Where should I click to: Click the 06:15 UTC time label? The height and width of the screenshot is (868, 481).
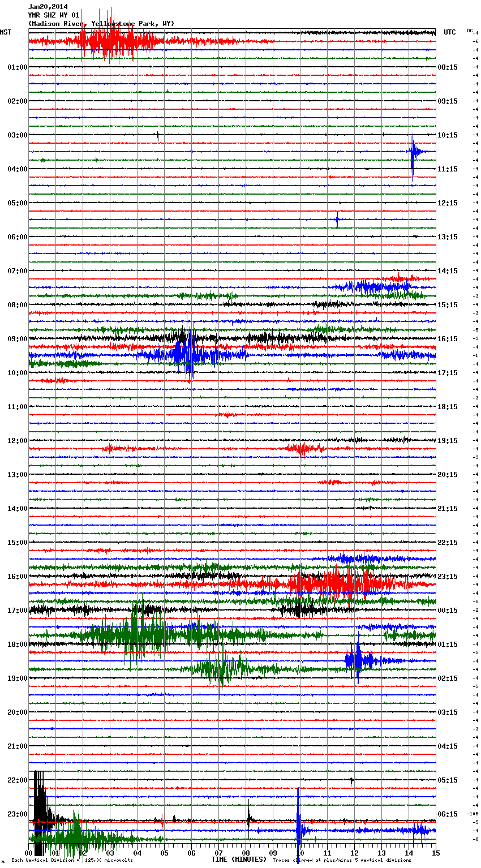pos(448,814)
